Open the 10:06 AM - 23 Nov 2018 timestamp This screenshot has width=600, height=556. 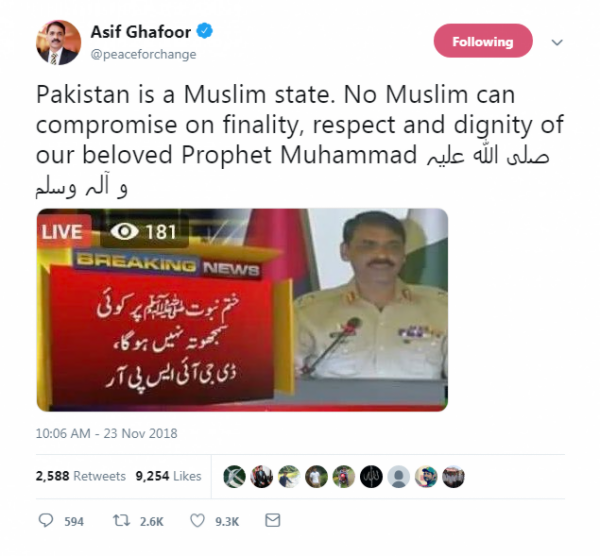coord(106,434)
